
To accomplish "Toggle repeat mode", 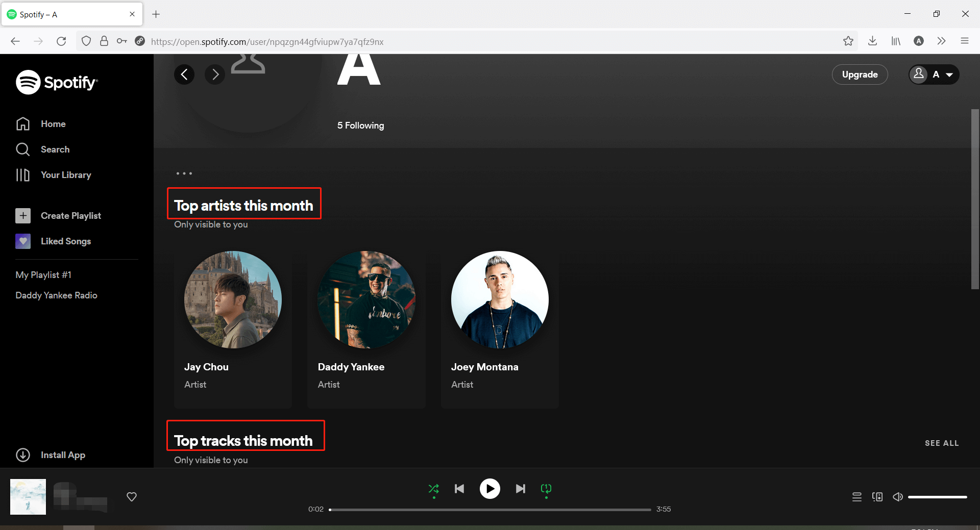I will [x=546, y=489].
